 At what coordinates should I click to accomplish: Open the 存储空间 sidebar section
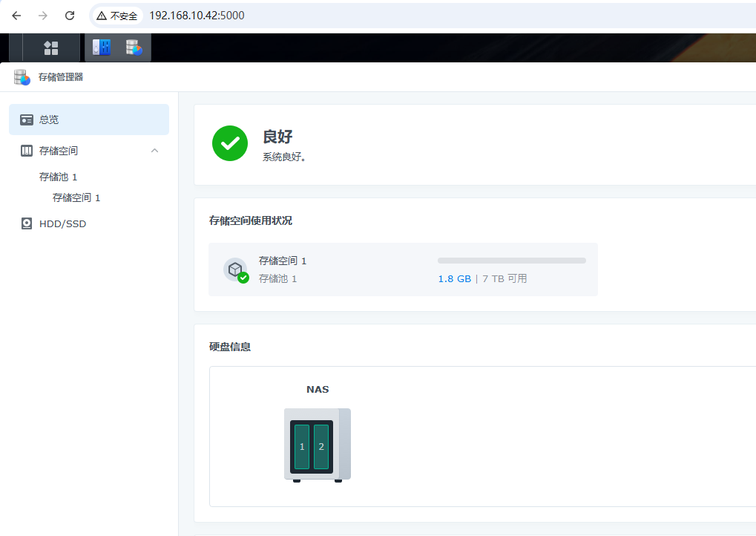(59, 151)
